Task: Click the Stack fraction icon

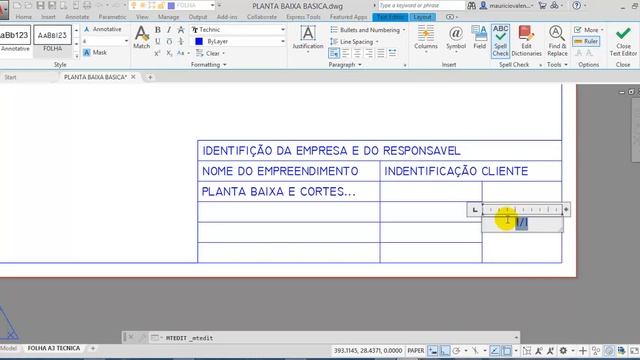Action: pyautogui.click(x=181, y=41)
